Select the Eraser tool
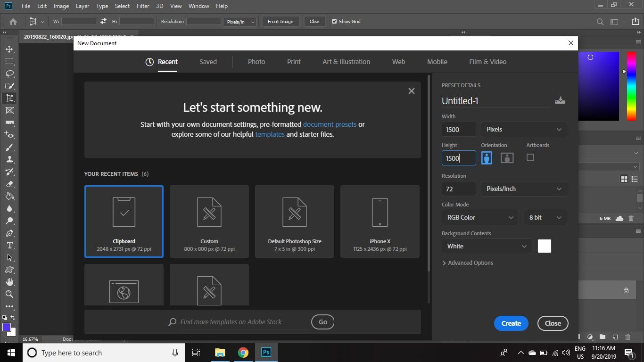644x362 pixels. pyautogui.click(x=9, y=184)
